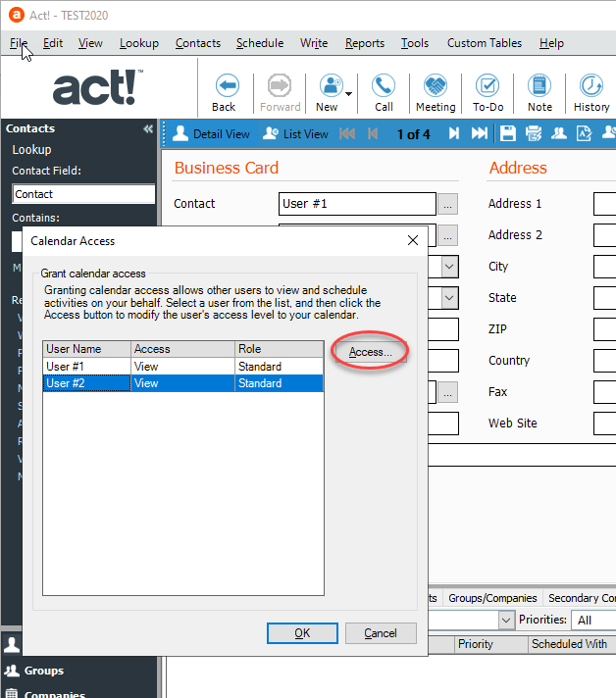
Task: Click the Web Site input field
Action: (x=605, y=424)
